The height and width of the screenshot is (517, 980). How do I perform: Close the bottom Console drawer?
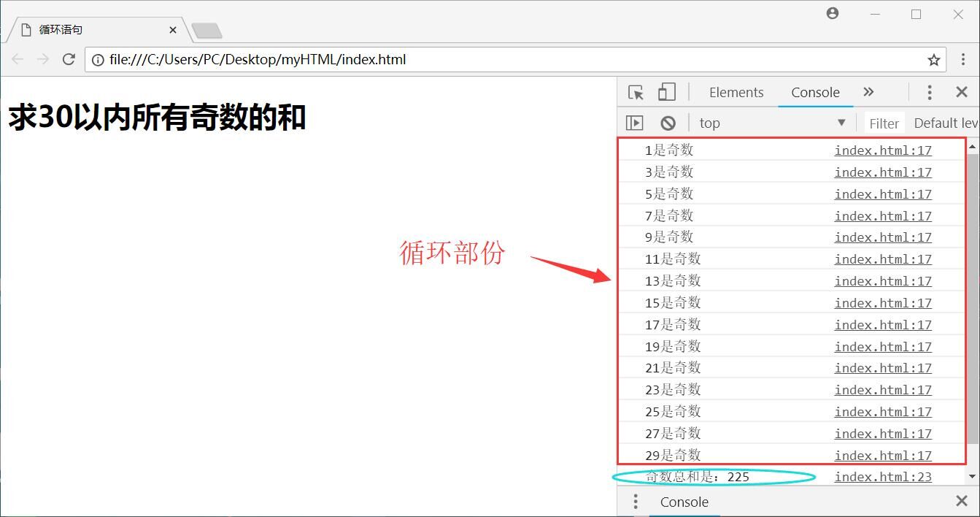coord(962,501)
